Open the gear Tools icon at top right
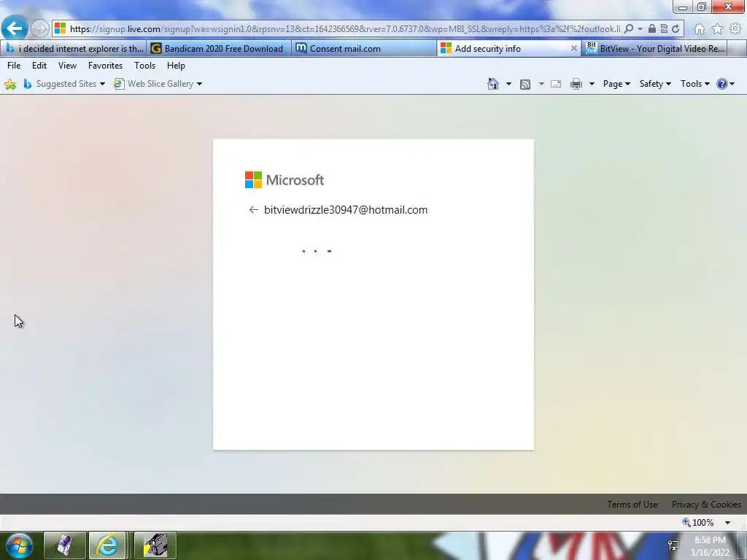The width and height of the screenshot is (747, 560). pyautogui.click(x=735, y=29)
